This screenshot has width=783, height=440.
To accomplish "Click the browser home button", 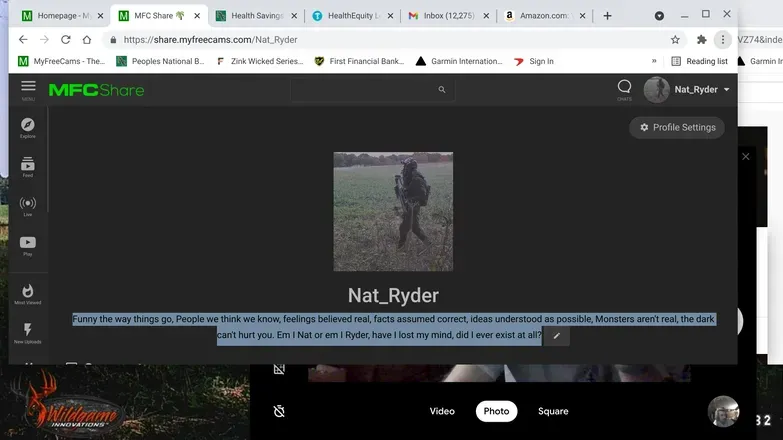I will 87,39.
